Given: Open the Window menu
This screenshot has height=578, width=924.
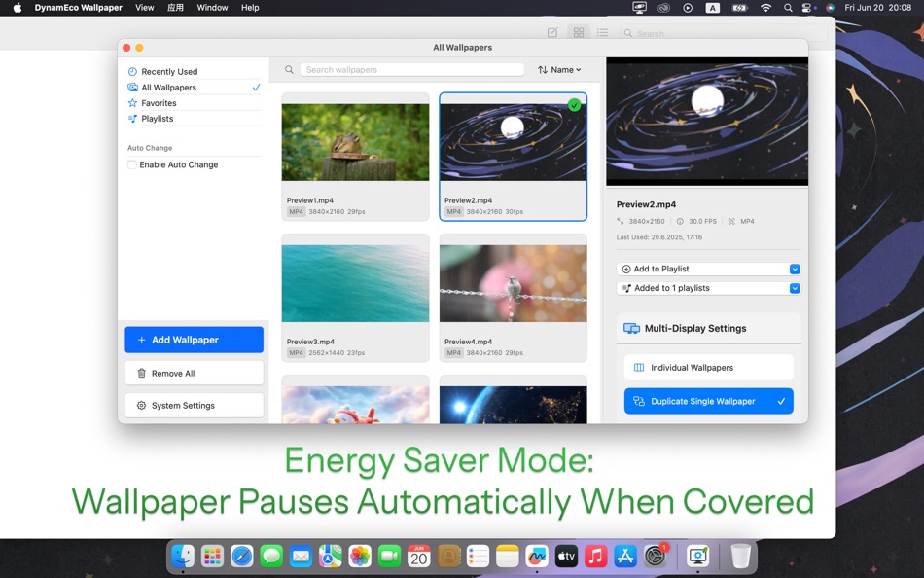Looking at the screenshot, I should 212,8.
